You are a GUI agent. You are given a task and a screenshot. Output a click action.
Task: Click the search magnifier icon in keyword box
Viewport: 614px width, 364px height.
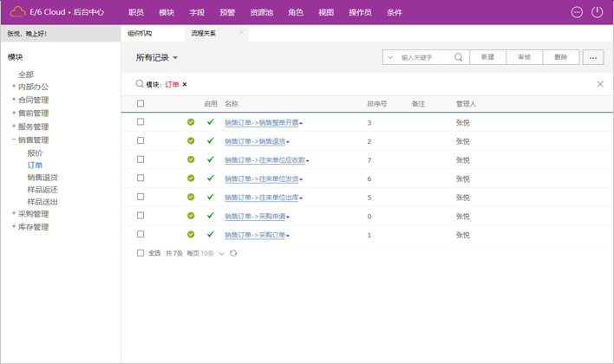[x=459, y=57]
